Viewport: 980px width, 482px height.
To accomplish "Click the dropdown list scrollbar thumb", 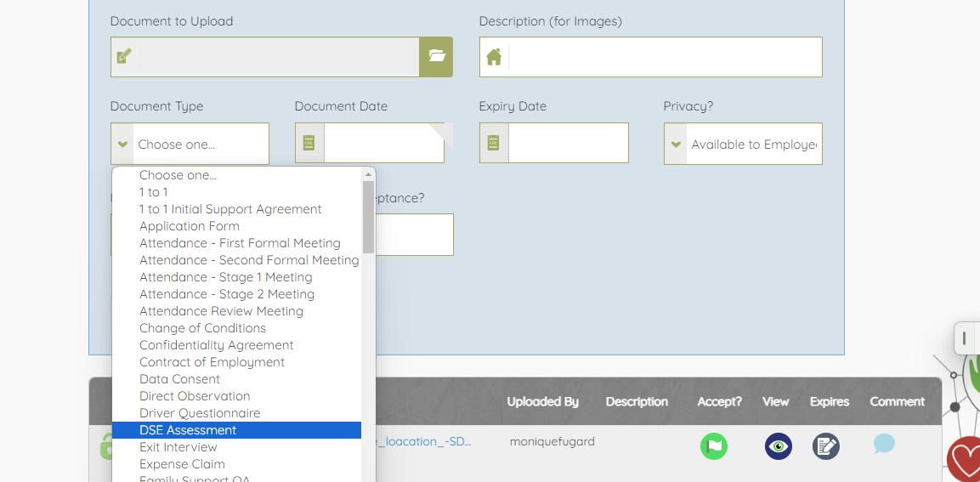I will click(368, 217).
